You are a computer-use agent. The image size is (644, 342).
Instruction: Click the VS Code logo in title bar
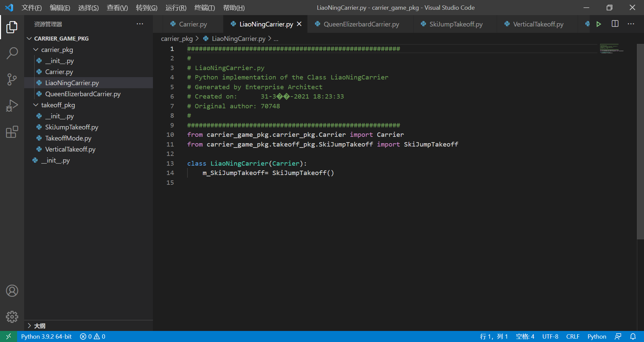coord(9,7)
